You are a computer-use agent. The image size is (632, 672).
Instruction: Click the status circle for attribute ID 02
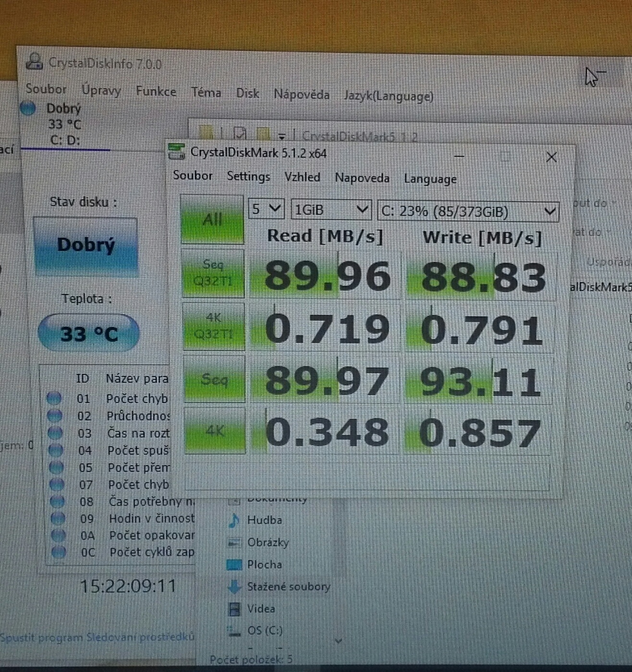[55, 415]
